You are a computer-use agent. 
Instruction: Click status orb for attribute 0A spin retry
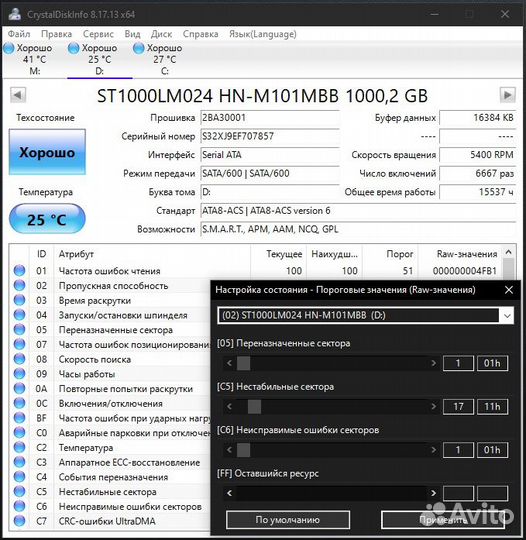tap(19, 388)
